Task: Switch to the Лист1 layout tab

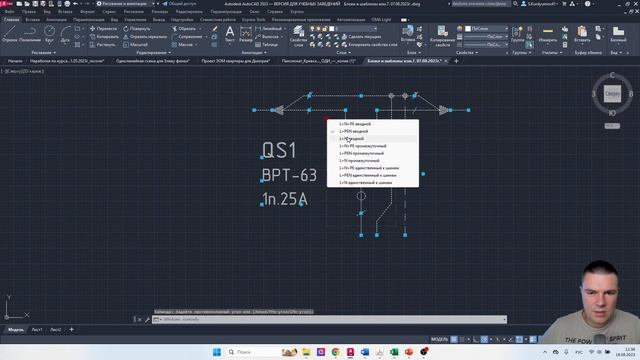Action: [x=37, y=329]
